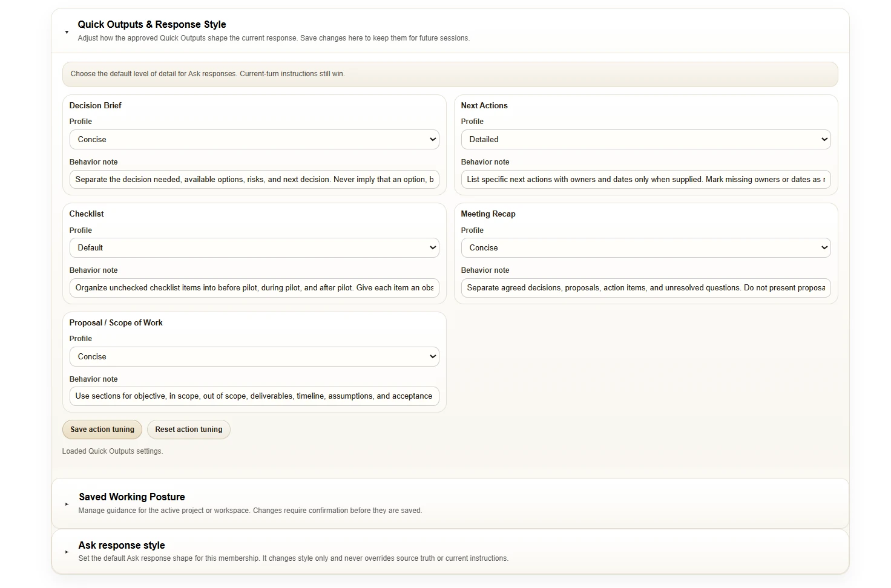Viewport: 891px width, 588px height.
Task: Open the Next Actions profile dropdown
Action: [646, 139]
